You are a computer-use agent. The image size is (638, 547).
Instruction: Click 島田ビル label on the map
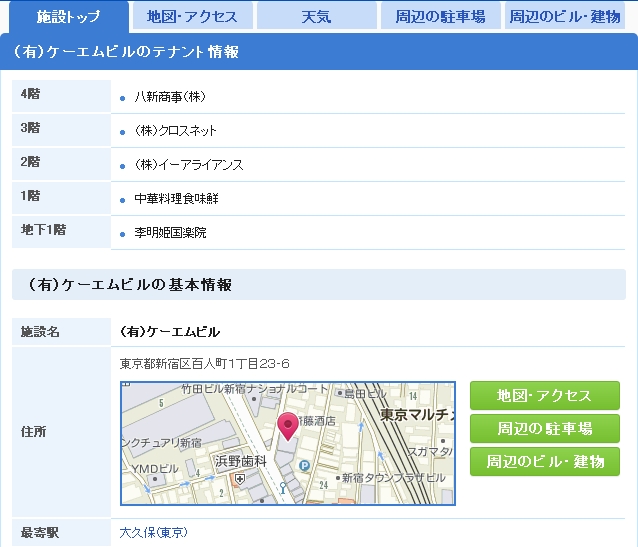point(365,394)
